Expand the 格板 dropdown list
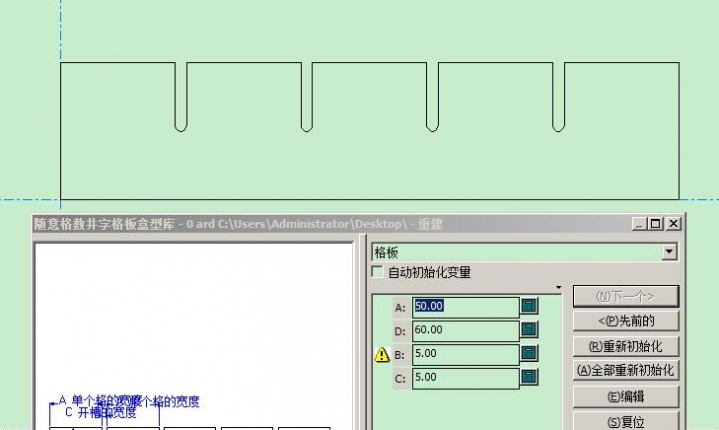 [669, 252]
